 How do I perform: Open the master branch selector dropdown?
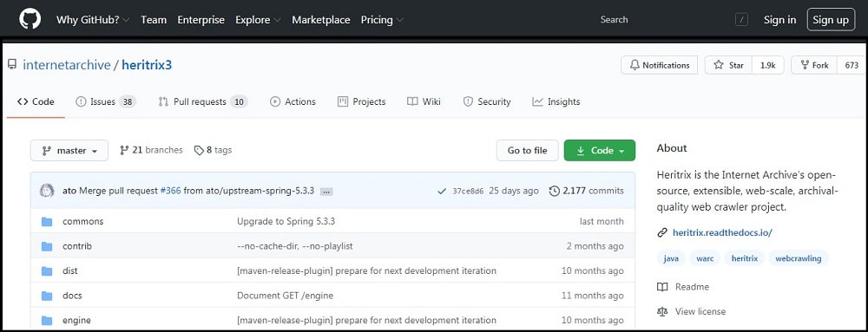[69, 150]
